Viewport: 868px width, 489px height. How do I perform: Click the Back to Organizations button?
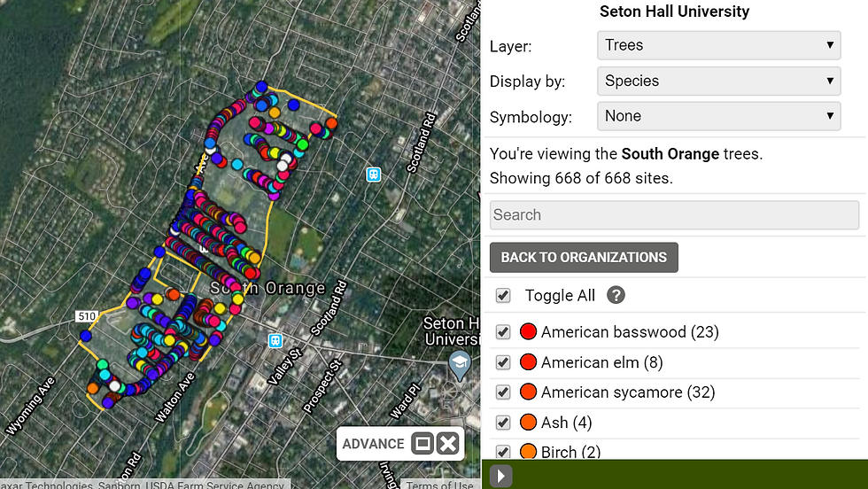point(584,258)
